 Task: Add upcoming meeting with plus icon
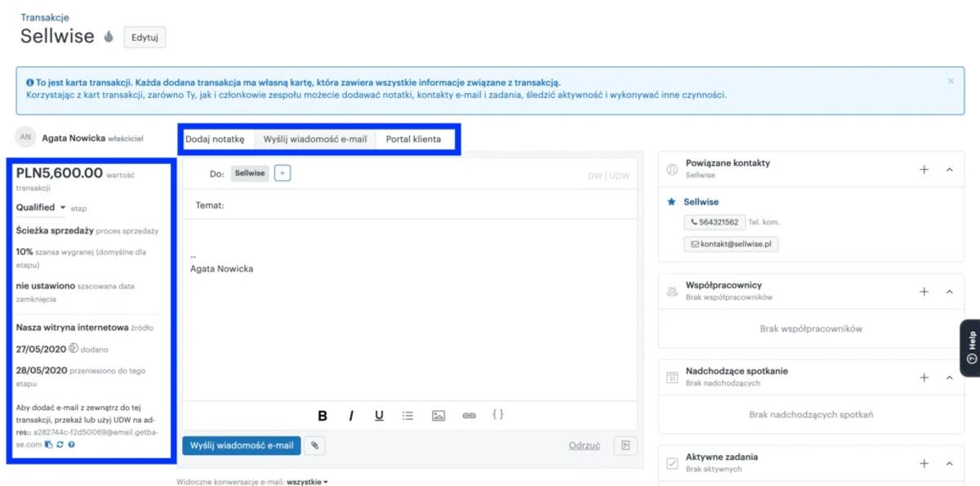coord(924,377)
